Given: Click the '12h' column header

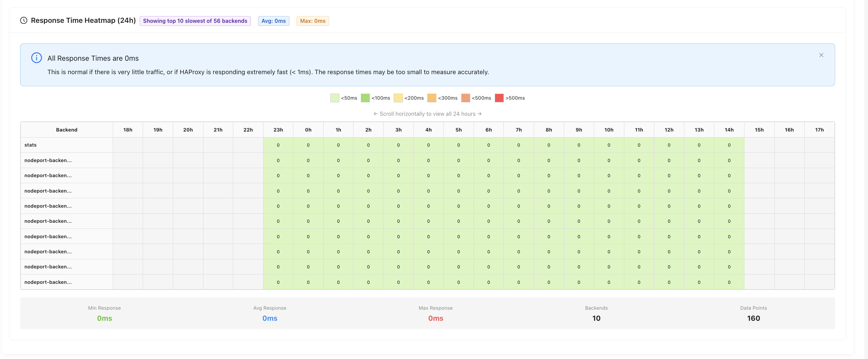Looking at the screenshot, I should (669, 130).
